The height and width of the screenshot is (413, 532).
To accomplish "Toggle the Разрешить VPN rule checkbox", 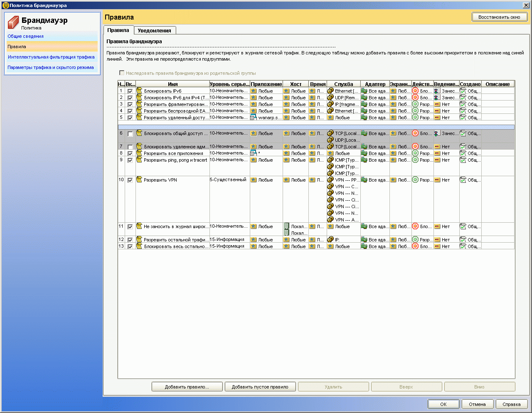I will click(x=130, y=180).
